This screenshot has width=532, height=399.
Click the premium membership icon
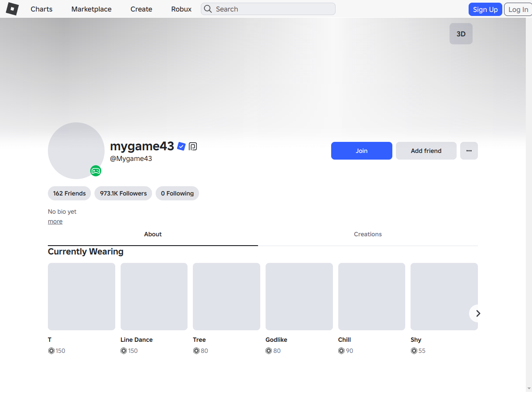193,146
